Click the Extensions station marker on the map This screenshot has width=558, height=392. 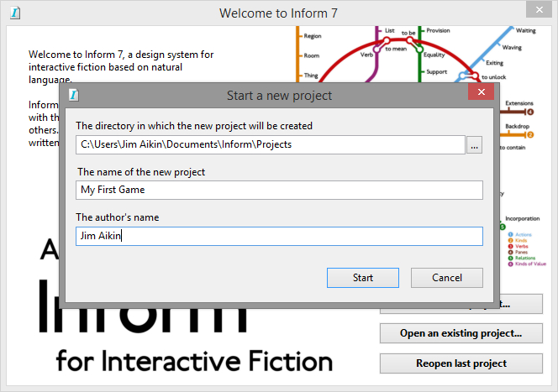[x=529, y=112]
